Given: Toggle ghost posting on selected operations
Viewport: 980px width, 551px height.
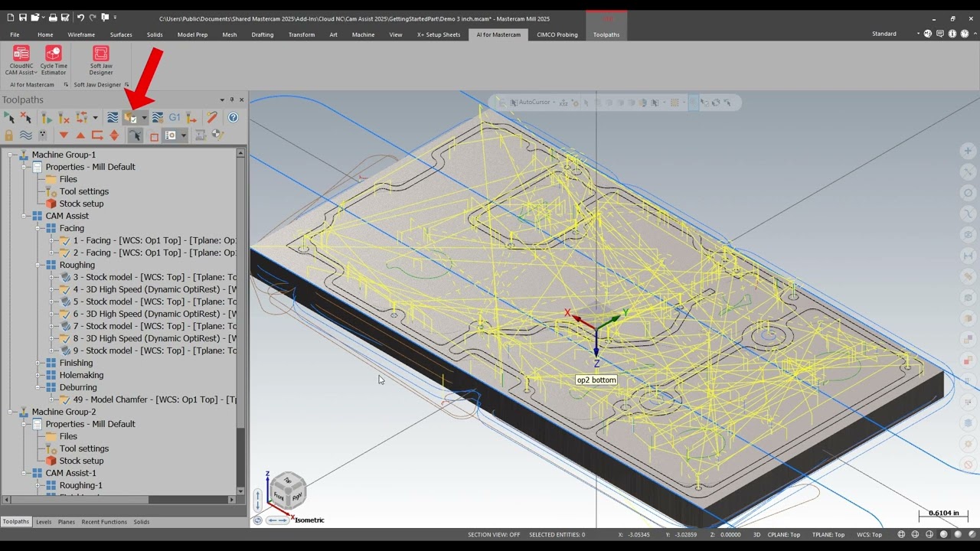Looking at the screenshot, I should pos(43,135).
